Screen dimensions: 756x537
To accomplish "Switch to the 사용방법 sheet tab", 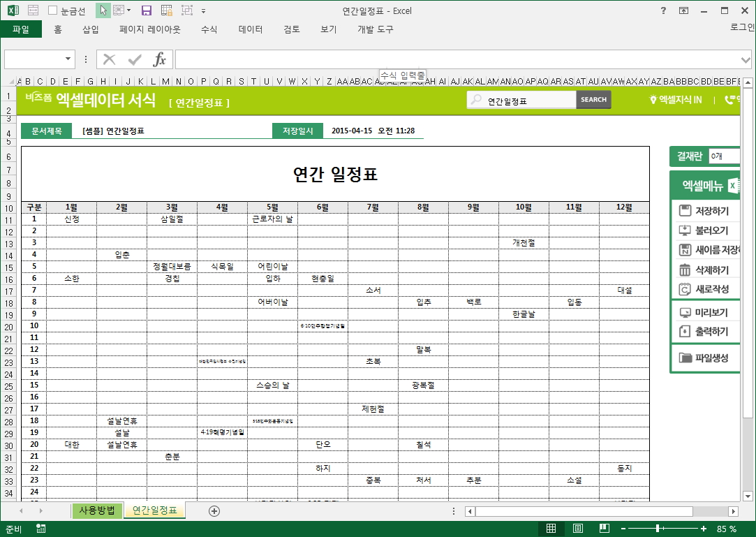I will click(97, 510).
